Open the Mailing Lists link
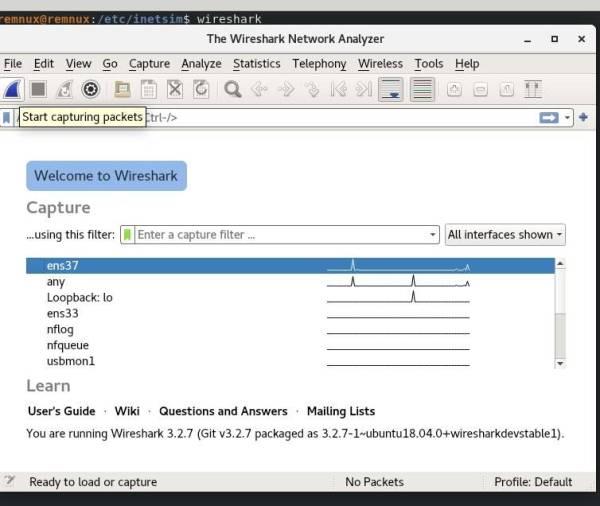The width and height of the screenshot is (600, 506). pos(340,411)
